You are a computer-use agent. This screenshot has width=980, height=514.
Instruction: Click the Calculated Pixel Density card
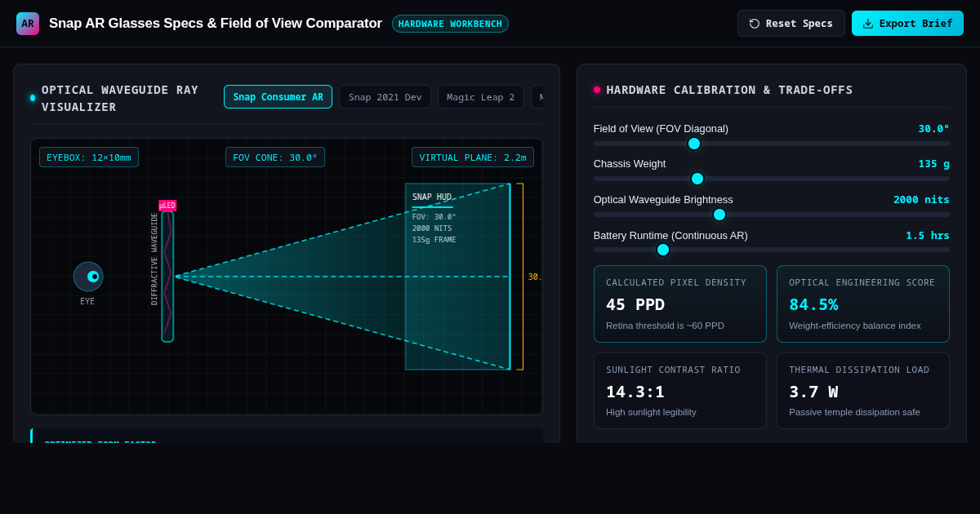680,304
